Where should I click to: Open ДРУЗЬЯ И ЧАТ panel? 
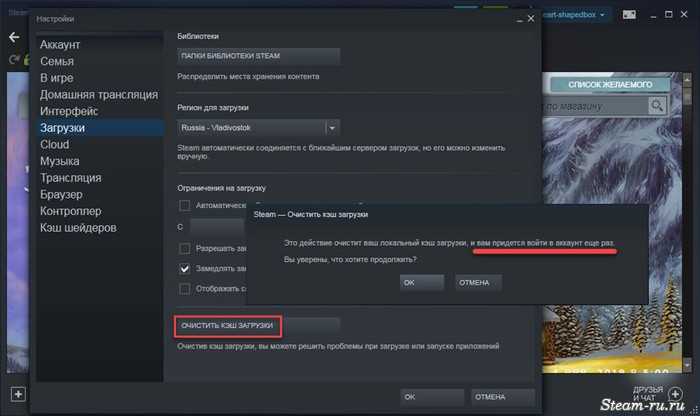tap(648, 394)
